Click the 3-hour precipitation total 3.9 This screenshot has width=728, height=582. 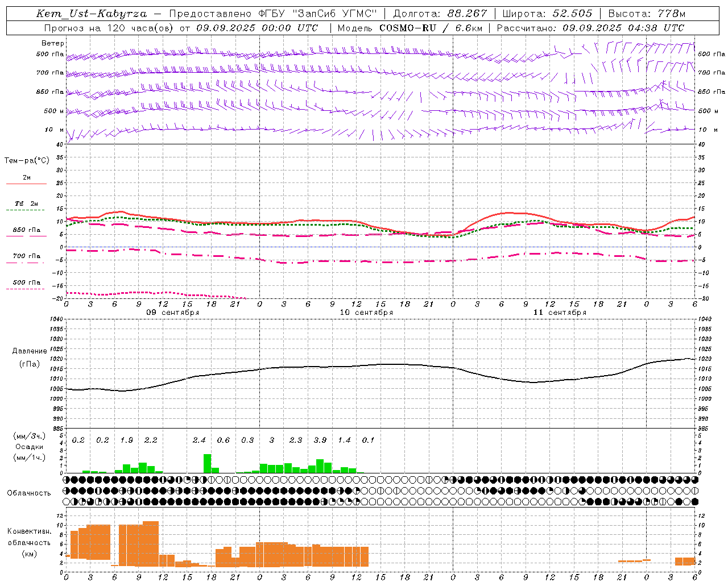(x=320, y=440)
